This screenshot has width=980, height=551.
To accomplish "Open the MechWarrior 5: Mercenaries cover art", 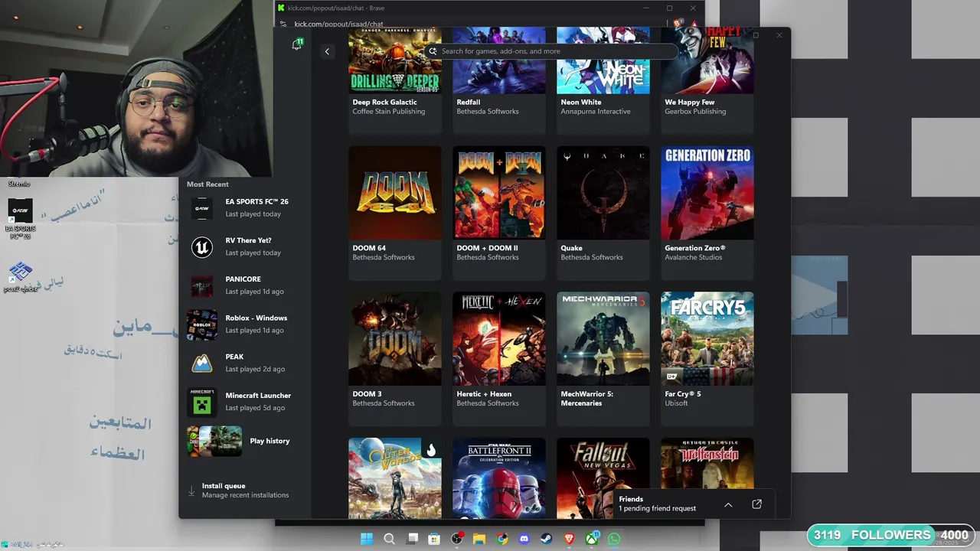I will [x=603, y=338].
